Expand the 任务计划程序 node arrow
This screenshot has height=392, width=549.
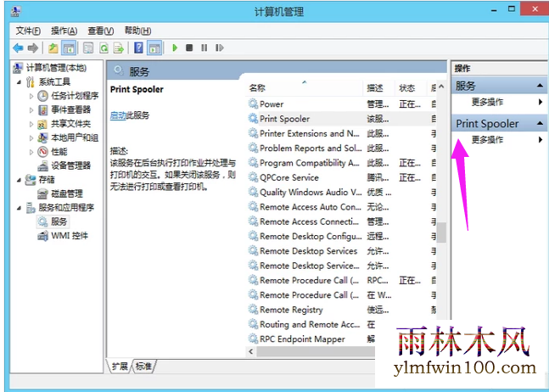pyautogui.click(x=31, y=96)
